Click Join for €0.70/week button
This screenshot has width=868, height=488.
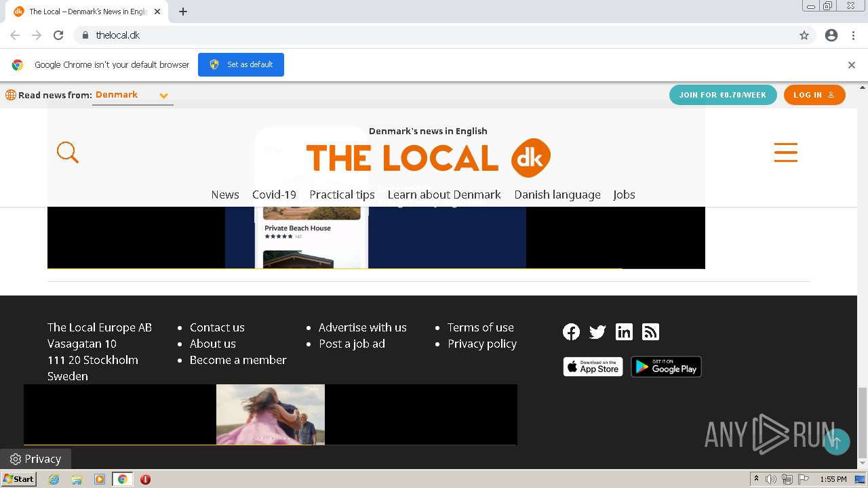tap(723, 95)
